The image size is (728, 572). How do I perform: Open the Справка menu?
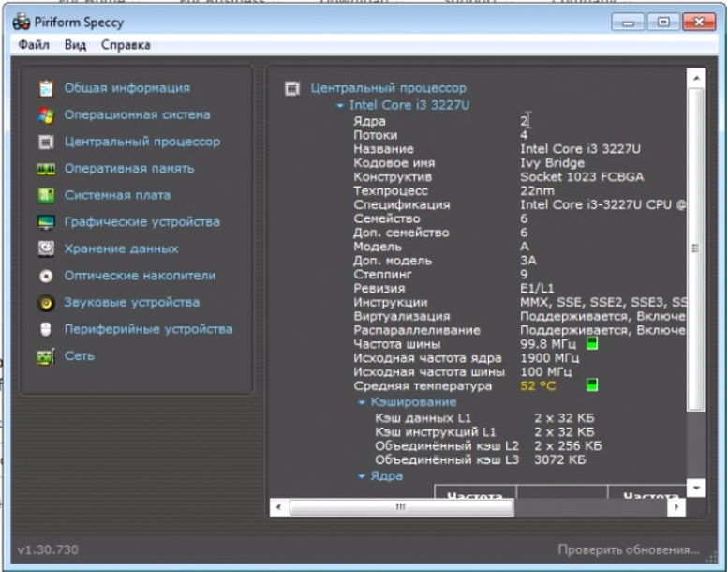(126, 45)
